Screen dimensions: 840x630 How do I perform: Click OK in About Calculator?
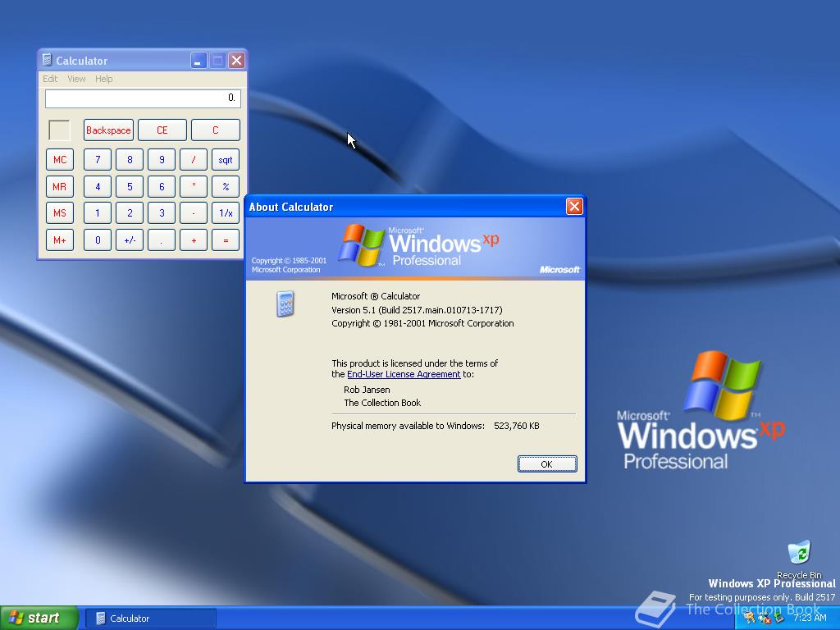click(x=547, y=464)
